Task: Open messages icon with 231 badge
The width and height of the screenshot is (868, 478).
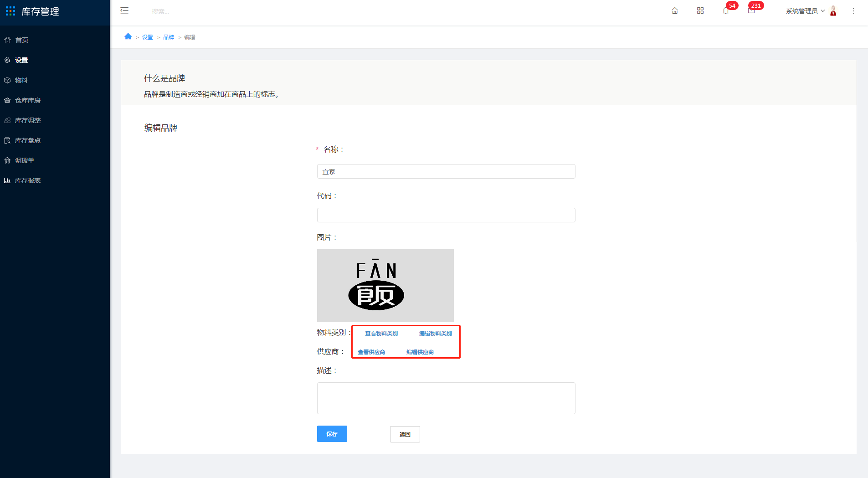Action: coord(751,11)
